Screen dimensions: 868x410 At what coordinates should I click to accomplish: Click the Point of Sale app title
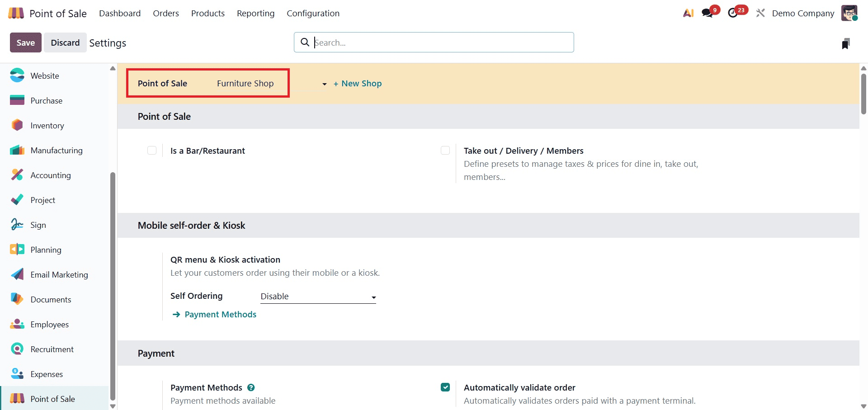point(58,14)
